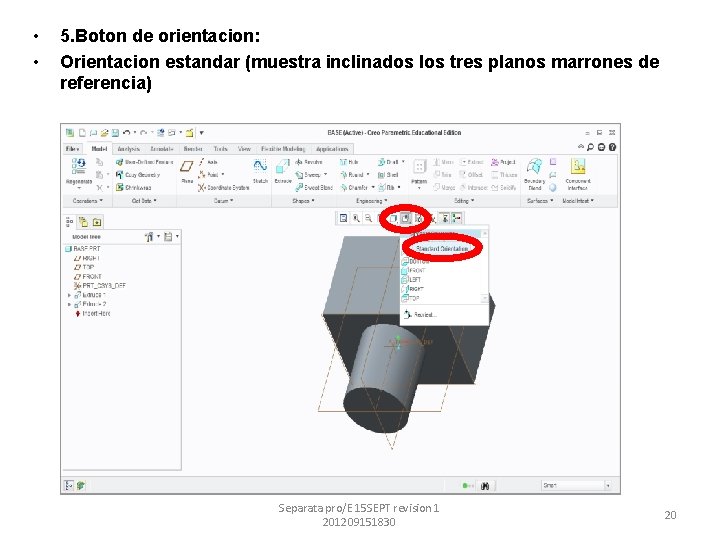Choose the RIGHT saved view
This screenshot has width=720, height=540.
(x=413, y=289)
